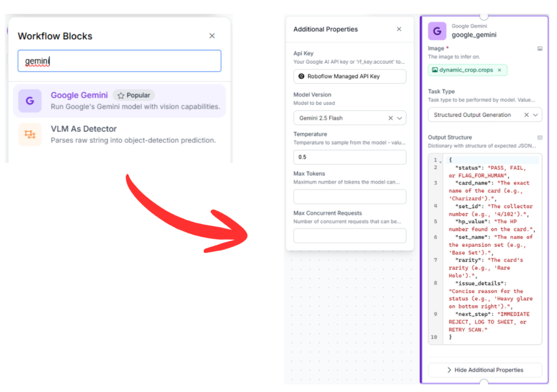Select the VLM As Detector block
This screenshot has height=392, width=557.
point(120,134)
